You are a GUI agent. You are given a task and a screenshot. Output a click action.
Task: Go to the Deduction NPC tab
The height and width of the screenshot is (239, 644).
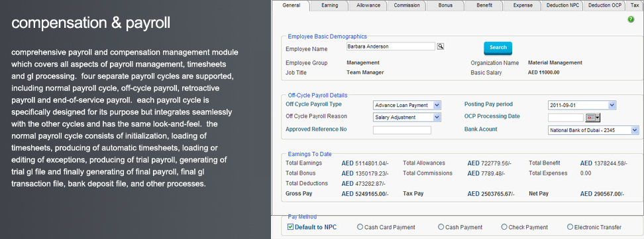[x=563, y=5]
